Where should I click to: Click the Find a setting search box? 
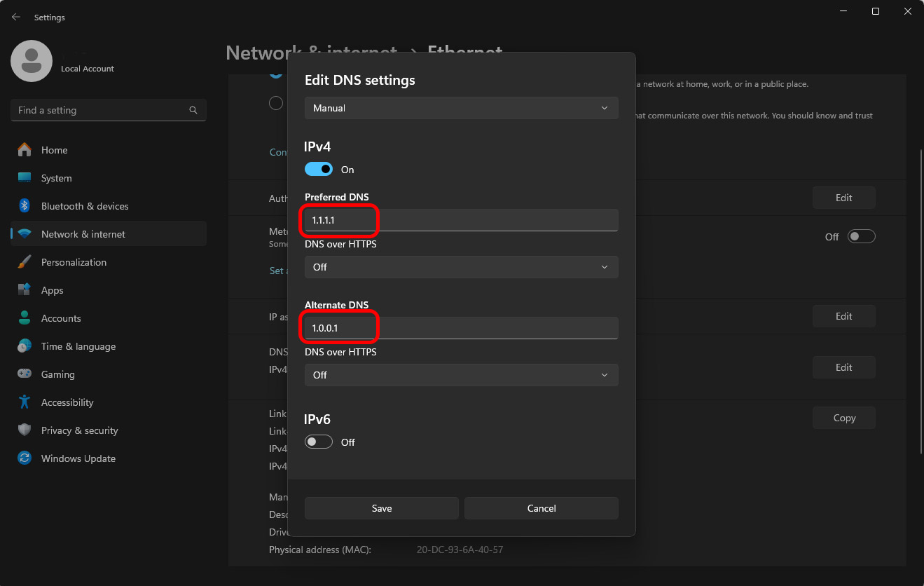[x=109, y=110]
